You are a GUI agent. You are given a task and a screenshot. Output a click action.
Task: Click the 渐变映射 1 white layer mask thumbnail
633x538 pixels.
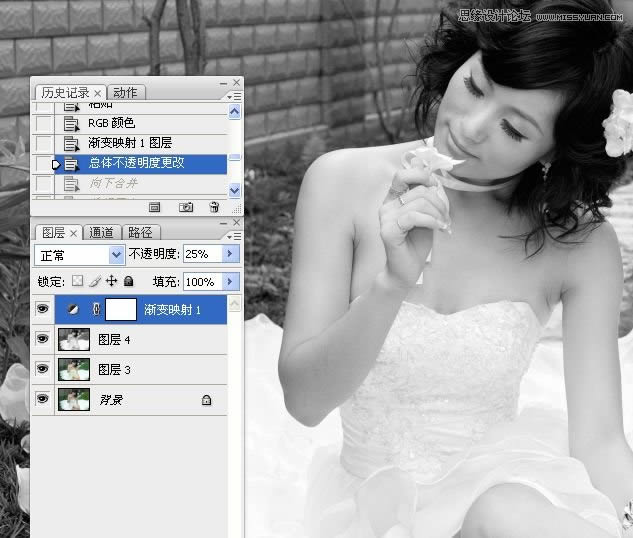[x=121, y=310]
